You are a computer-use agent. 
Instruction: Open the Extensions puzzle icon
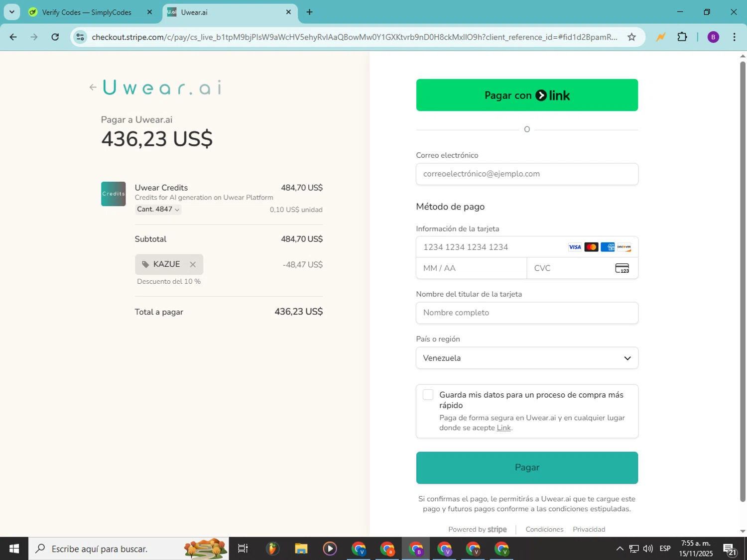point(682,37)
